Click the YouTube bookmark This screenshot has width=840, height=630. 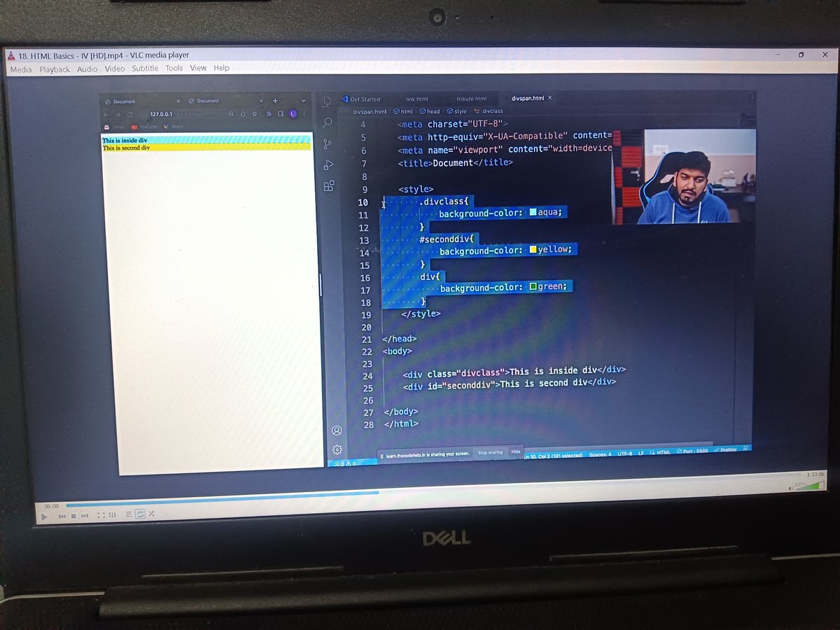click(144, 127)
